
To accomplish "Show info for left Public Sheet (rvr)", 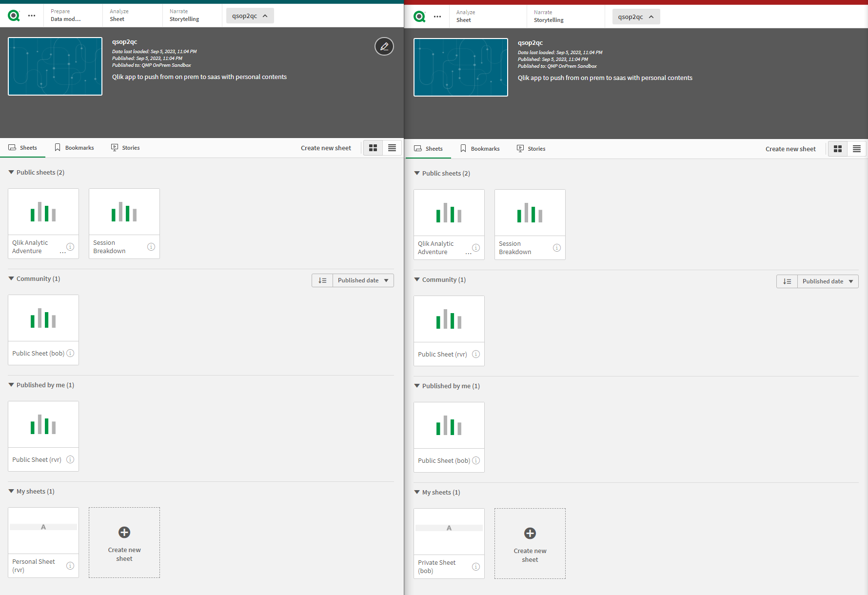I will [x=70, y=459].
